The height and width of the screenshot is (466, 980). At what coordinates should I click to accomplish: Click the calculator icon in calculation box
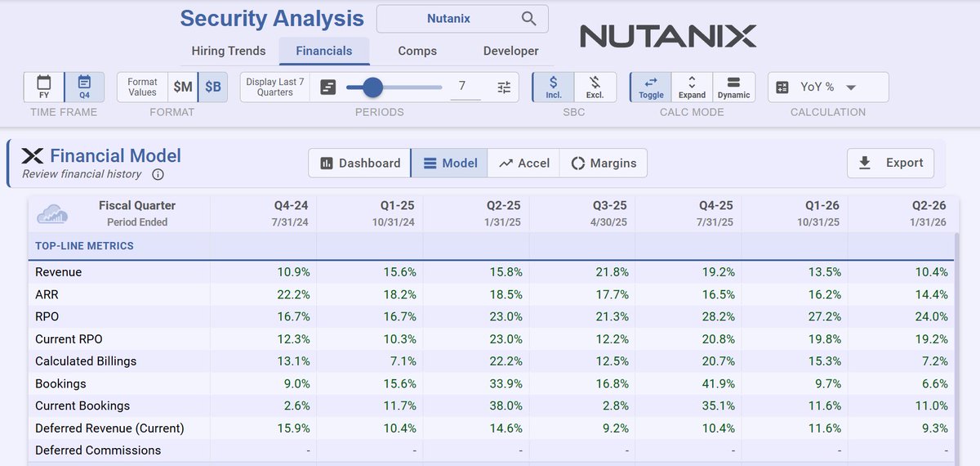(782, 87)
